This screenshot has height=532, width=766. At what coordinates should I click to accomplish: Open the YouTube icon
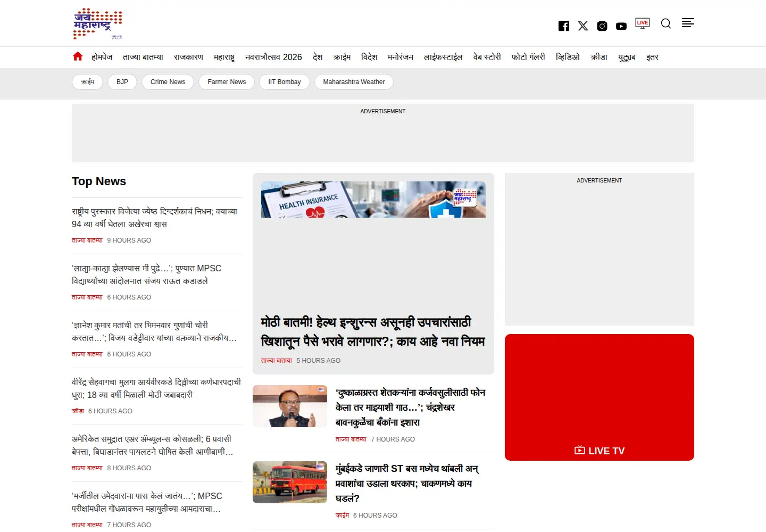click(x=621, y=26)
